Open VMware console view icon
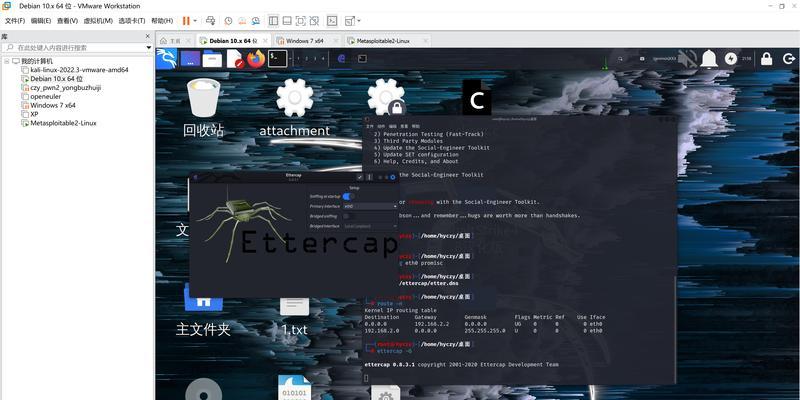The width and height of the screenshot is (800, 400). pyautogui.click(x=332, y=21)
